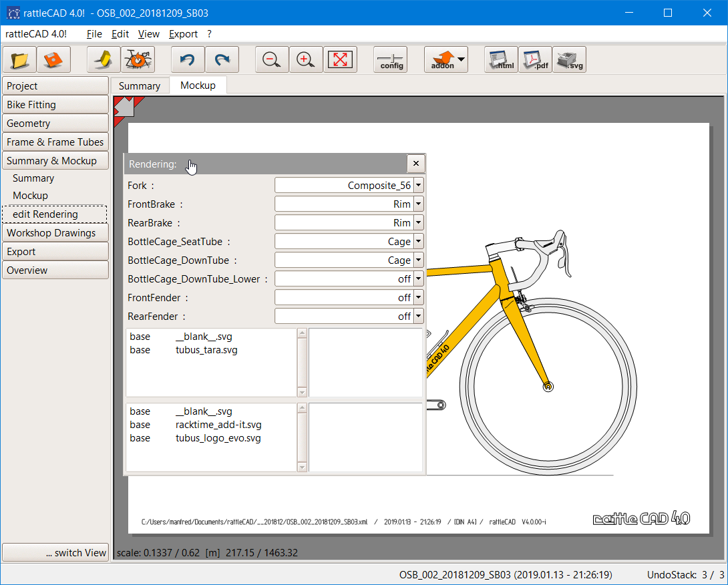Open the Summary & Mockup section
The width and height of the screenshot is (728, 585).
(55, 161)
